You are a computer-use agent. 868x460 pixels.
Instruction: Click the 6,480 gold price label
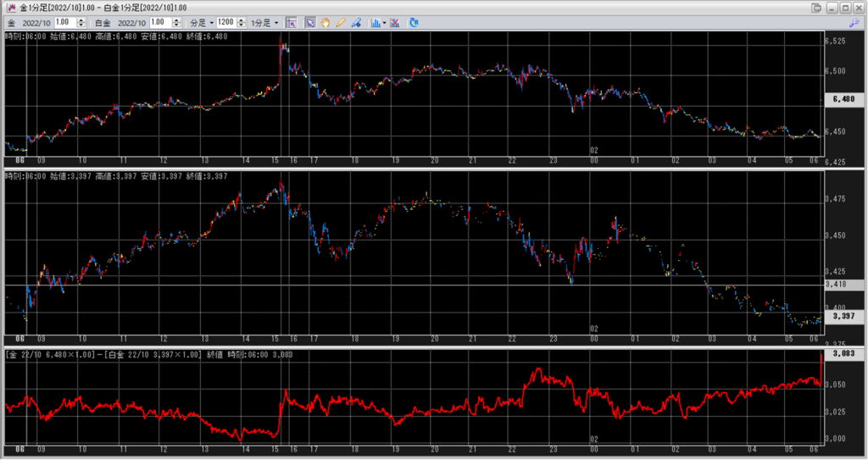843,99
